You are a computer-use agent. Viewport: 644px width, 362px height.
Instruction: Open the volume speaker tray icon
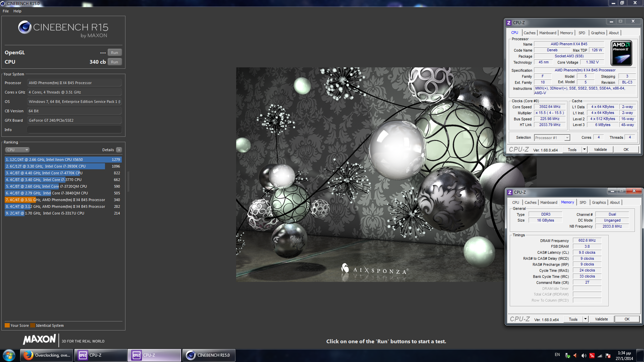point(584,356)
